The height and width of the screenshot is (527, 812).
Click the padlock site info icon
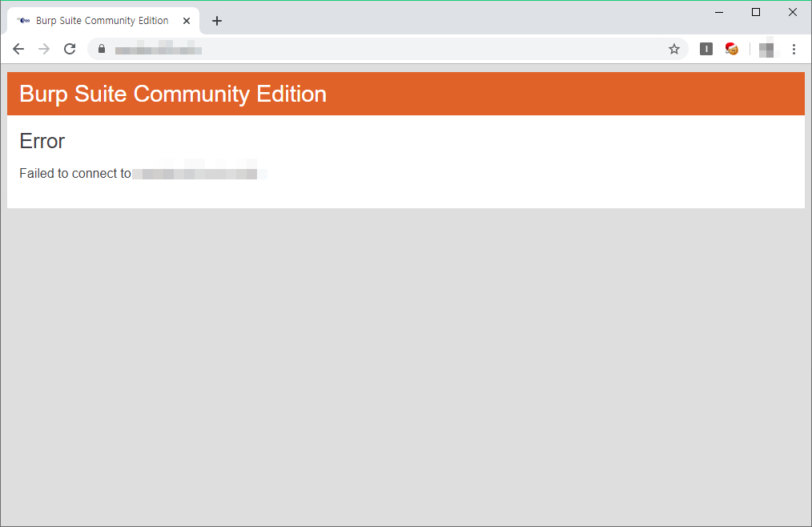102,49
